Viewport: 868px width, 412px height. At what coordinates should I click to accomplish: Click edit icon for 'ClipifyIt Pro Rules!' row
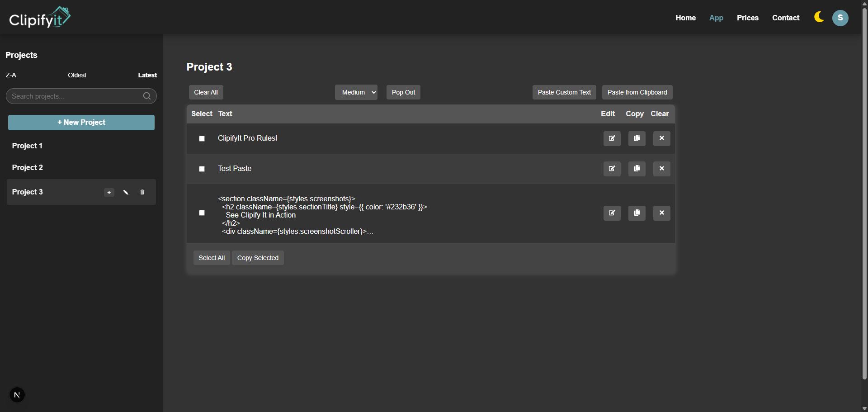612,138
